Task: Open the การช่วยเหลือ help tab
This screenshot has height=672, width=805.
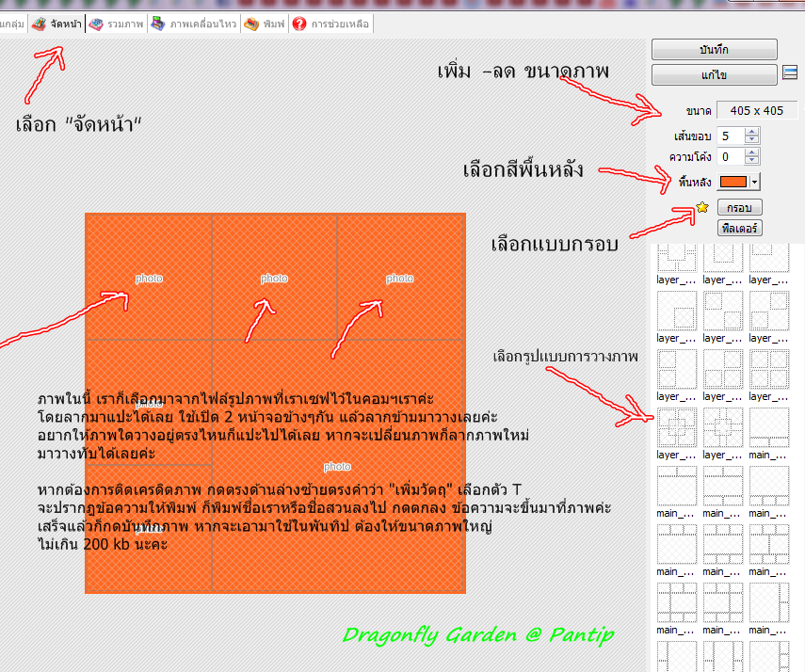Action: (331, 24)
